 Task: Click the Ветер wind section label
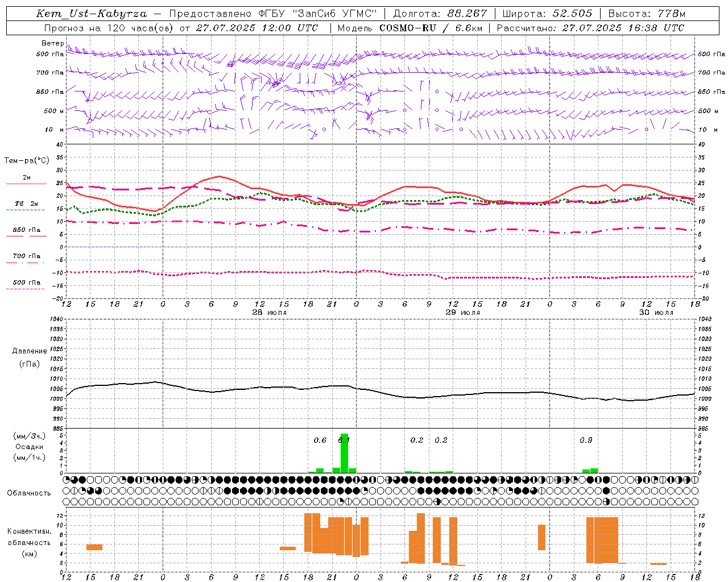point(53,43)
